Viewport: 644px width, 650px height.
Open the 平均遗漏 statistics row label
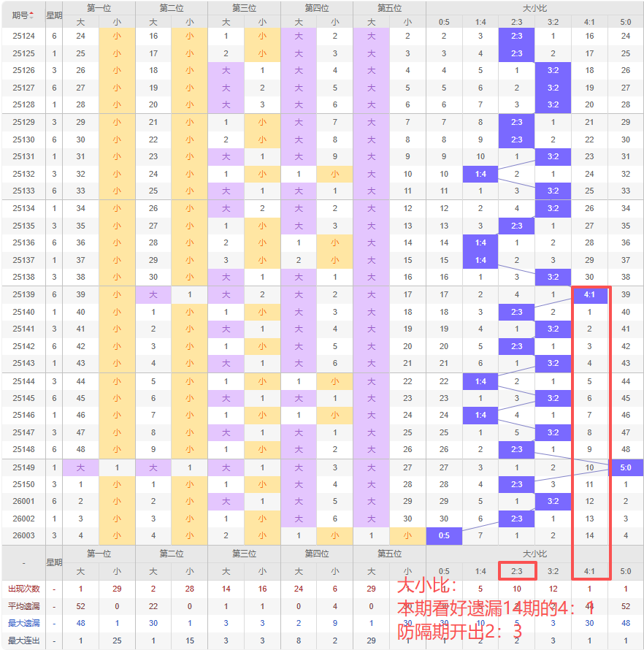pos(23,606)
